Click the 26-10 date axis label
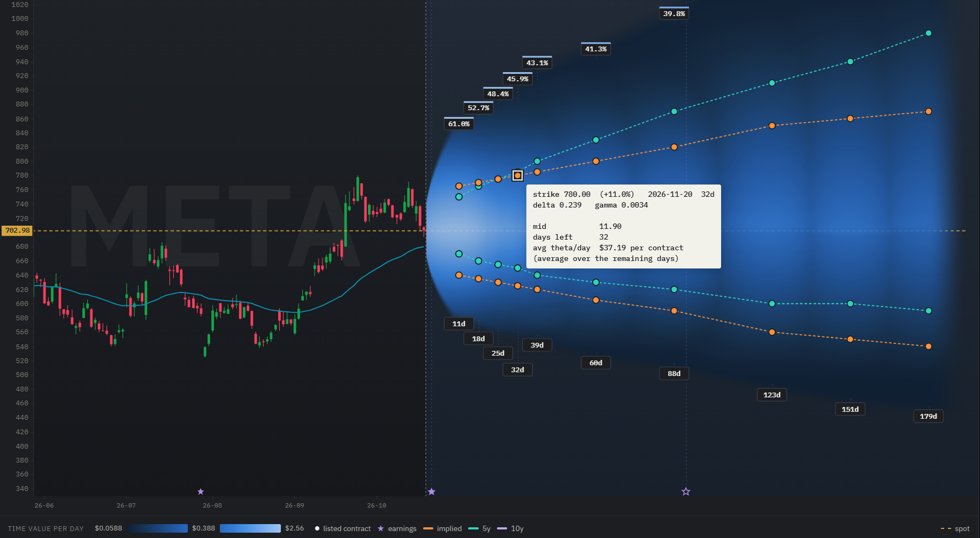980x538 pixels. click(x=377, y=505)
